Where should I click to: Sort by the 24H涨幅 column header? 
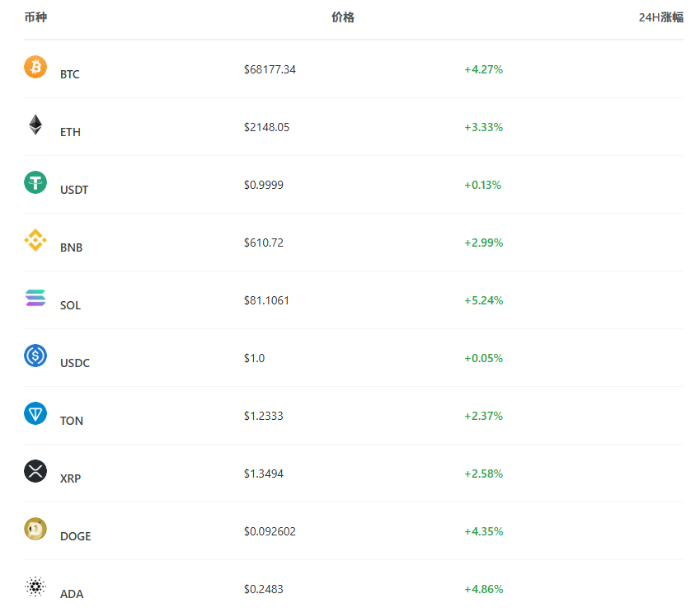pos(660,17)
